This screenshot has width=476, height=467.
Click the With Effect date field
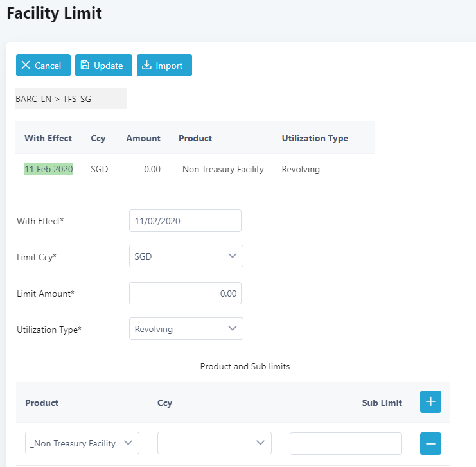point(185,221)
